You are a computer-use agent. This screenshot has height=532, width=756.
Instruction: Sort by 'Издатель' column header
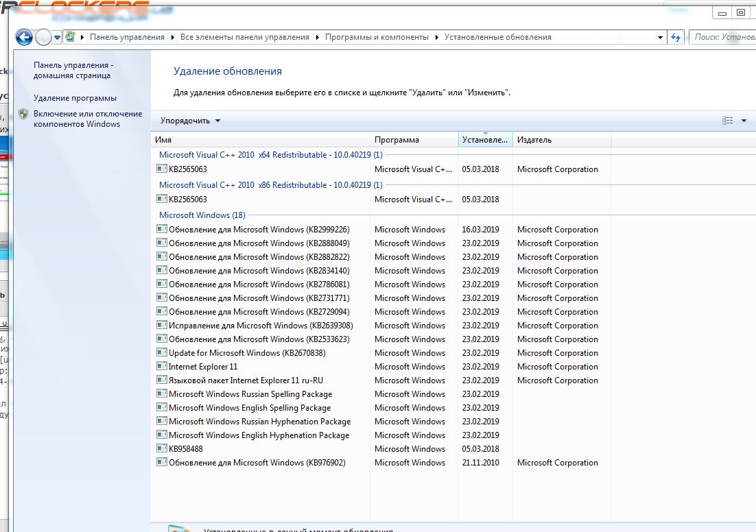562,140
